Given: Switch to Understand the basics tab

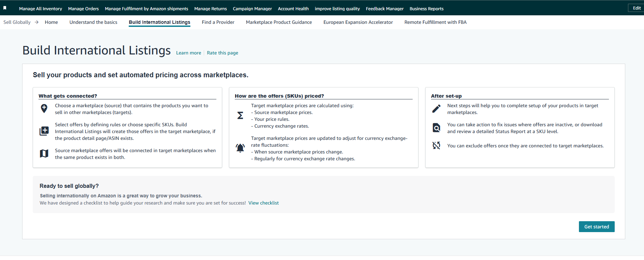Looking at the screenshot, I should (93, 22).
